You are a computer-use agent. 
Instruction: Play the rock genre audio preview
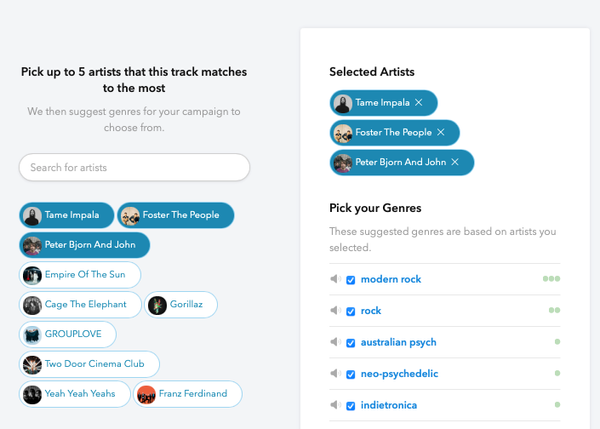click(336, 311)
